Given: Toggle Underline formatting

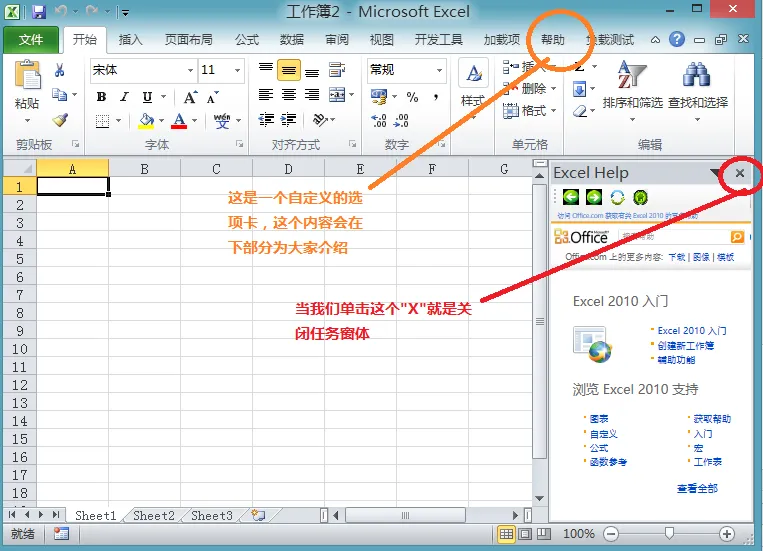Looking at the screenshot, I should point(147,97).
